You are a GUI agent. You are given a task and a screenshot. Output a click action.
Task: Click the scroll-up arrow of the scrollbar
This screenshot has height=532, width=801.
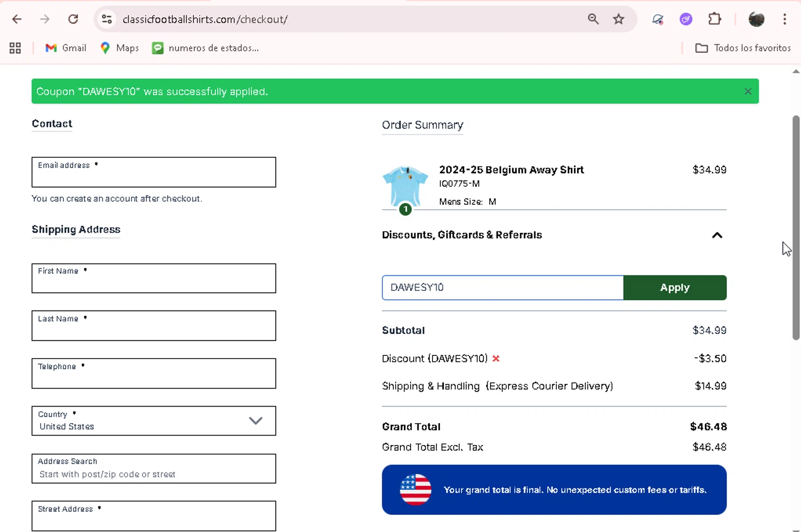(x=796, y=71)
